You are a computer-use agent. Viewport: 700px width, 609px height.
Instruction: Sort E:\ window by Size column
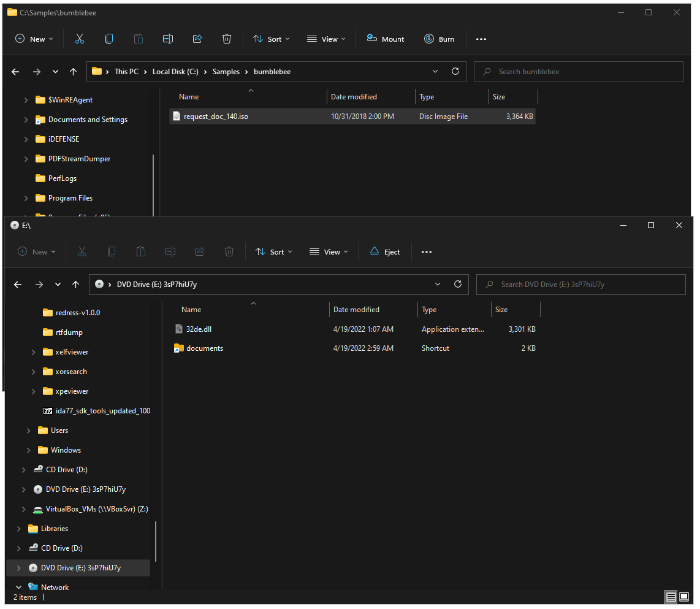(x=501, y=309)
